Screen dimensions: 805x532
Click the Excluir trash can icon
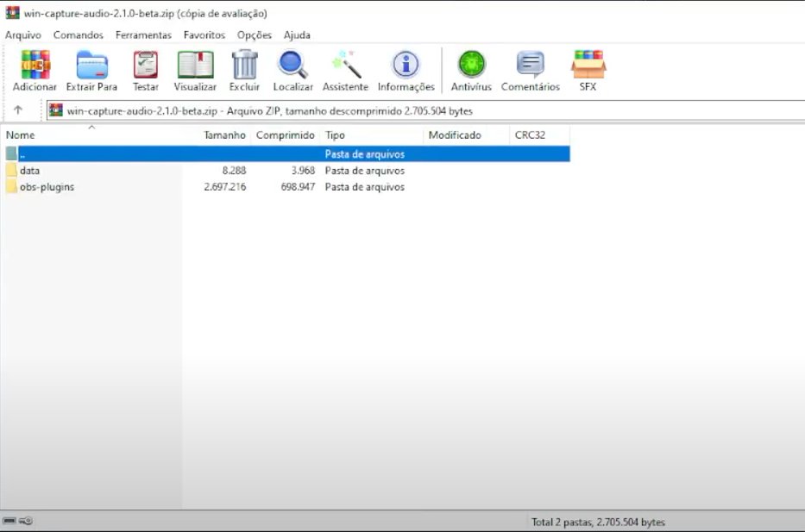[x=244, y=65]
